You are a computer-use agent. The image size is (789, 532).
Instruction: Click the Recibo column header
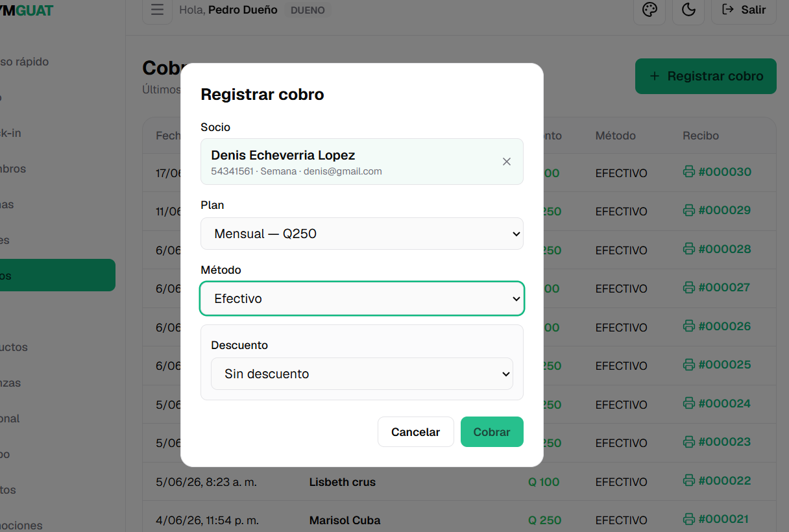point(701,136)
